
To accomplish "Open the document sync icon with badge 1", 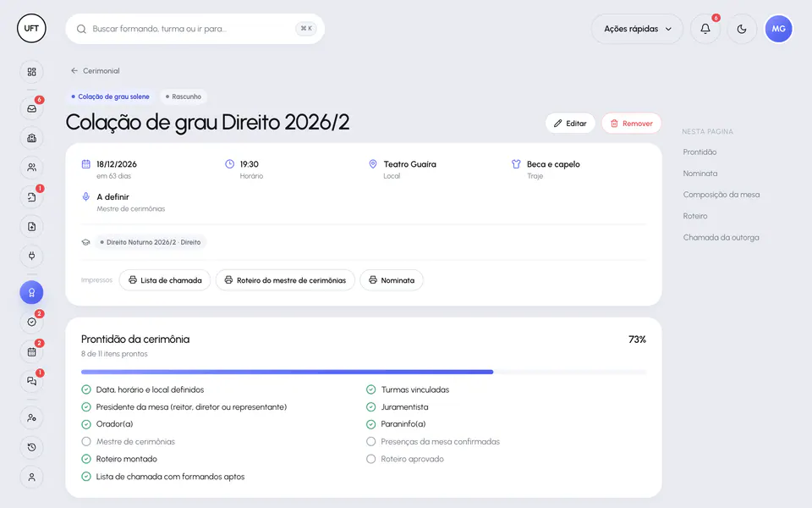I will tap(31, 197).
